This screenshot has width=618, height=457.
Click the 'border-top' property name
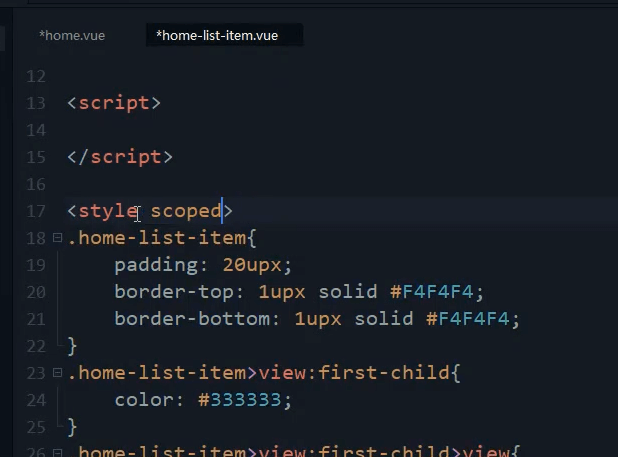175,292
